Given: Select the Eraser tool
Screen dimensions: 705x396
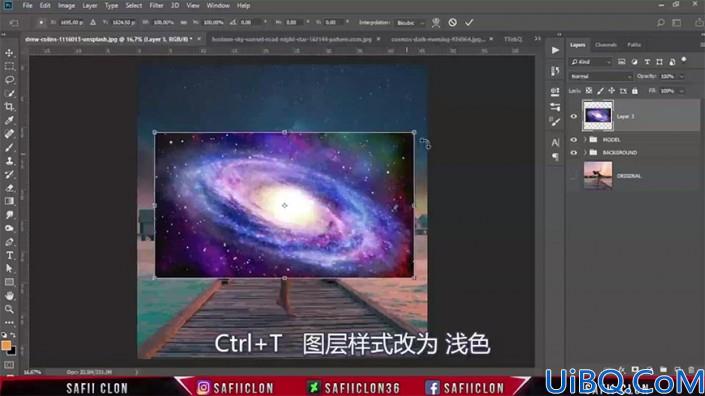Looking at the screenshot, I should (9, 188).
